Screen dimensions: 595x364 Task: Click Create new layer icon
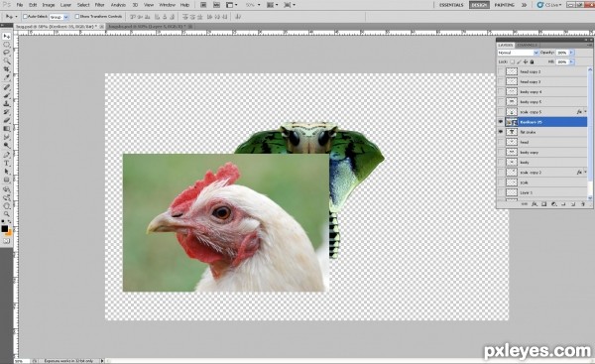point(573,204)
